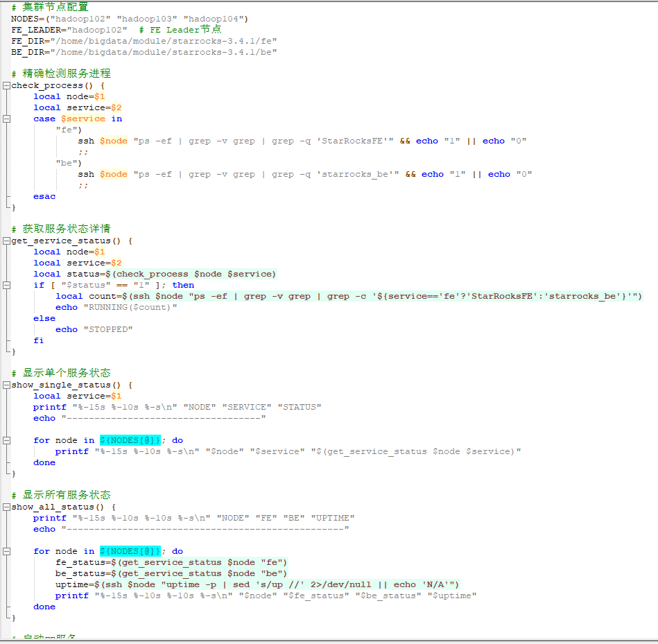Click the '# 显示所有服务状态' comment

tap(61, 495)
